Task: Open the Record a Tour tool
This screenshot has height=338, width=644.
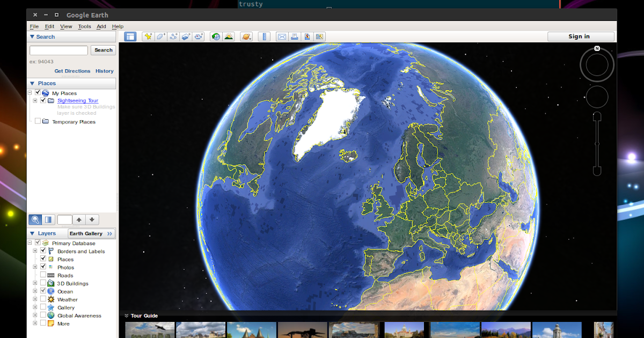Action: tap(199, 36)
